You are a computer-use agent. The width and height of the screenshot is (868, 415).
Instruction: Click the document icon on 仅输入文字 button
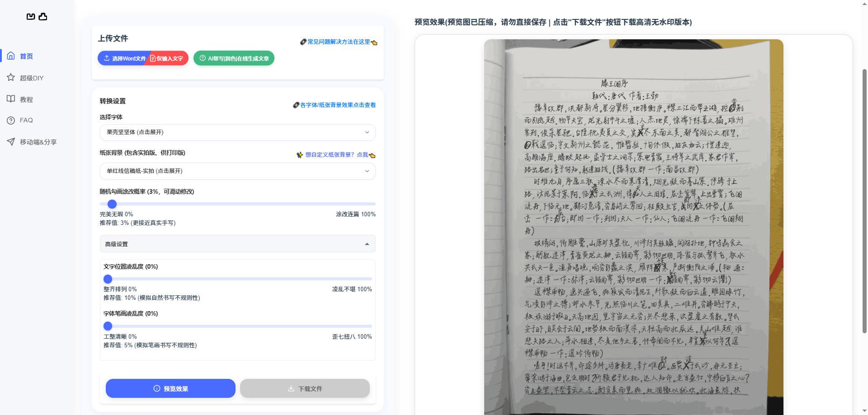(152, 58)
